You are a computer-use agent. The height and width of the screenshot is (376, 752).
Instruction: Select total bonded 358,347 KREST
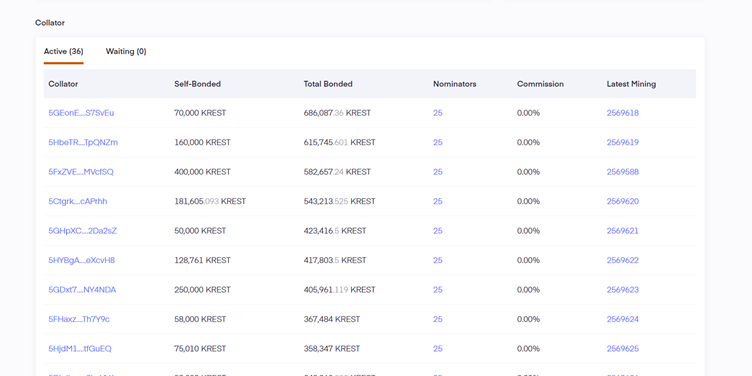(x=332, y=349)
